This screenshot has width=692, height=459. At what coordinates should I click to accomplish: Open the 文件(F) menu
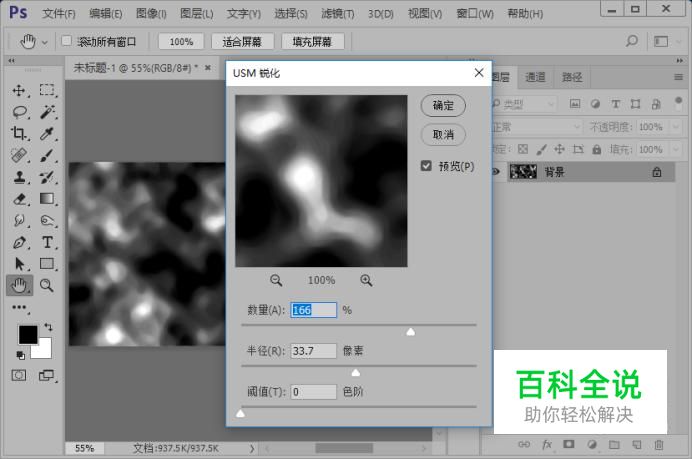click(59, 14)
